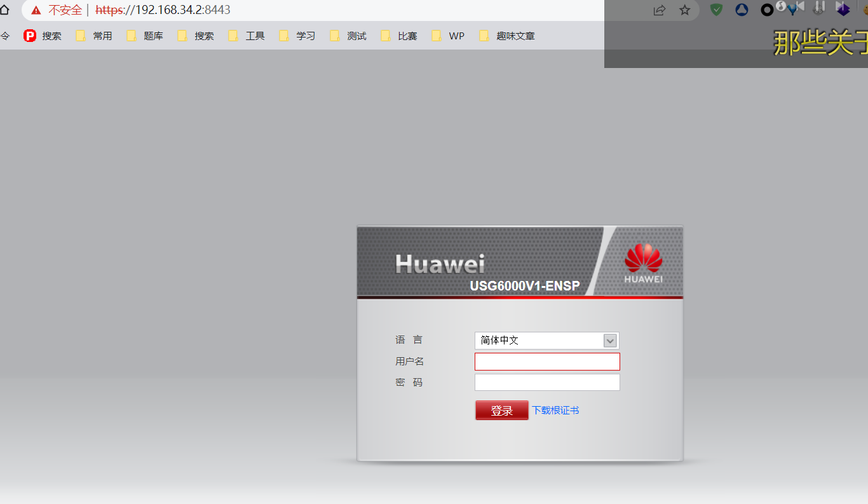Click the music note icon in floating player
The height and width of the screenshot is (504, 868).
point(781,6)
